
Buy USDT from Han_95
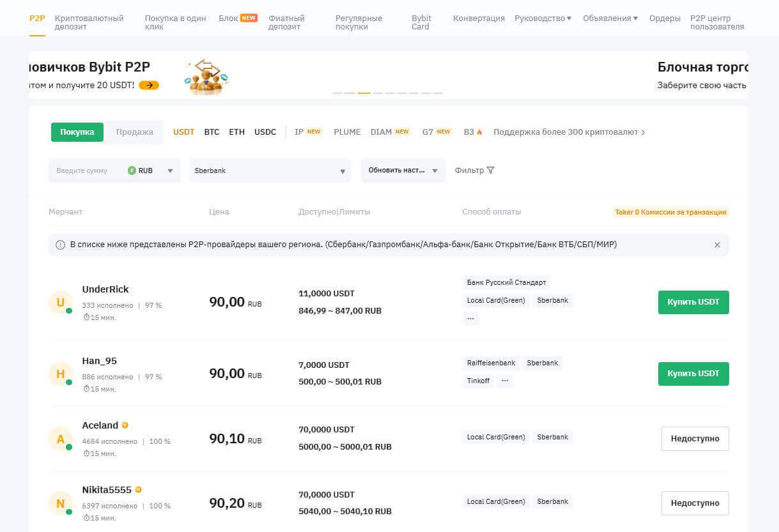693,374
